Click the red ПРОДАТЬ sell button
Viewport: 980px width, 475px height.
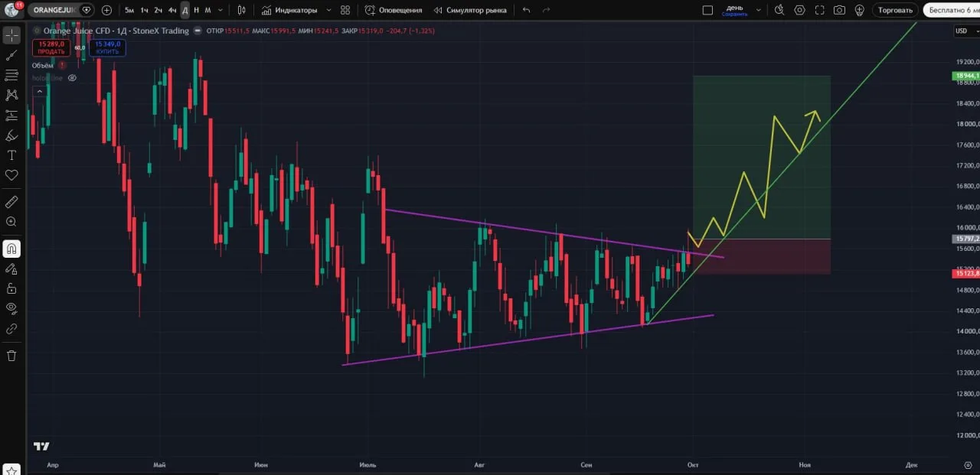pyautogui.click(x=51, y=47)
